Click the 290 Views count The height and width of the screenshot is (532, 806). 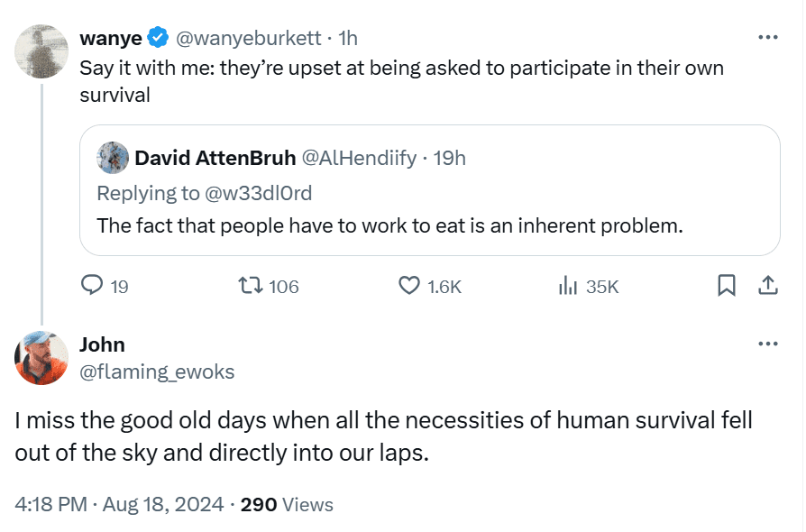(x=287, y=504)
